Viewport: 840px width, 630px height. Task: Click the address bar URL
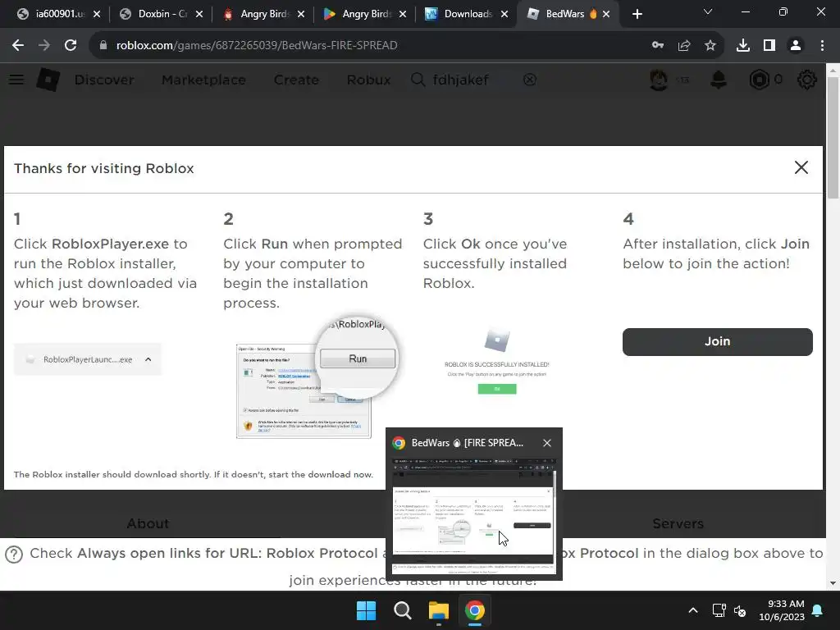tap(257, 46)
